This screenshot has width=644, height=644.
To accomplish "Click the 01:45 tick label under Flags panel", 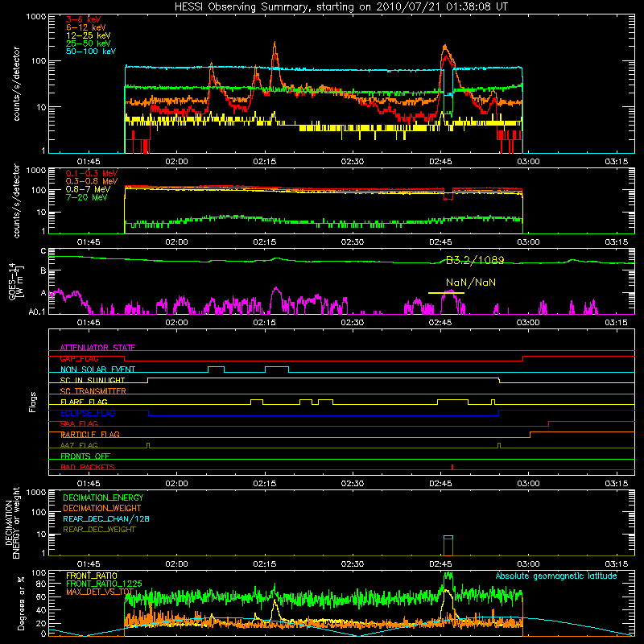I will (x=89, y=484).
